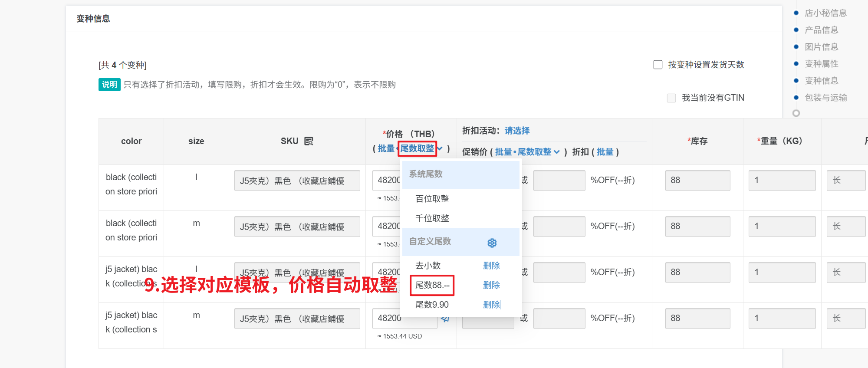Click the SKU generator icon in header
This screenshot has width=868, height=368.
pos(309,141)
